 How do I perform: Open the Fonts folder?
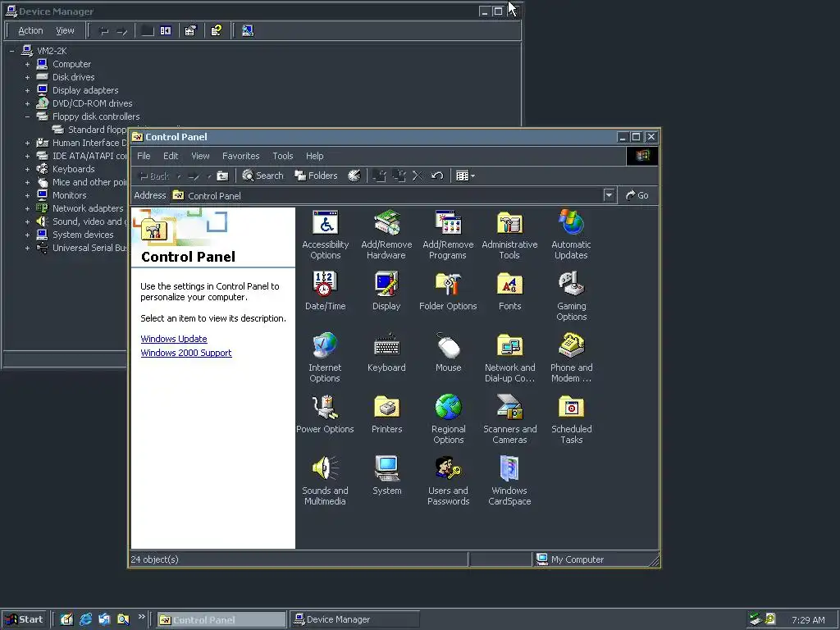509,291
